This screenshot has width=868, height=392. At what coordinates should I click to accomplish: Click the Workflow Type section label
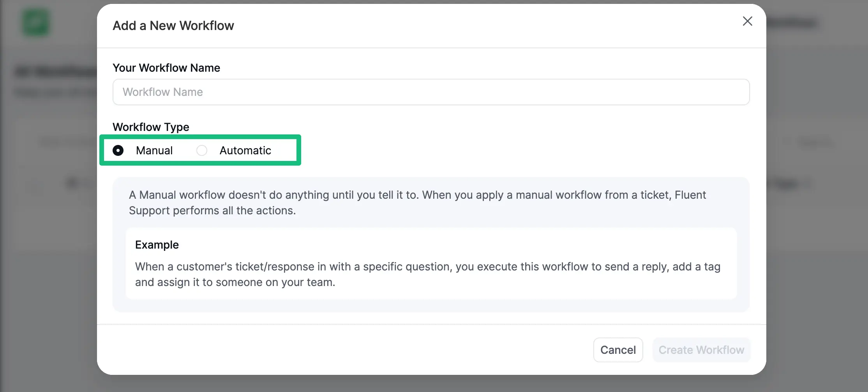[151, 127]
